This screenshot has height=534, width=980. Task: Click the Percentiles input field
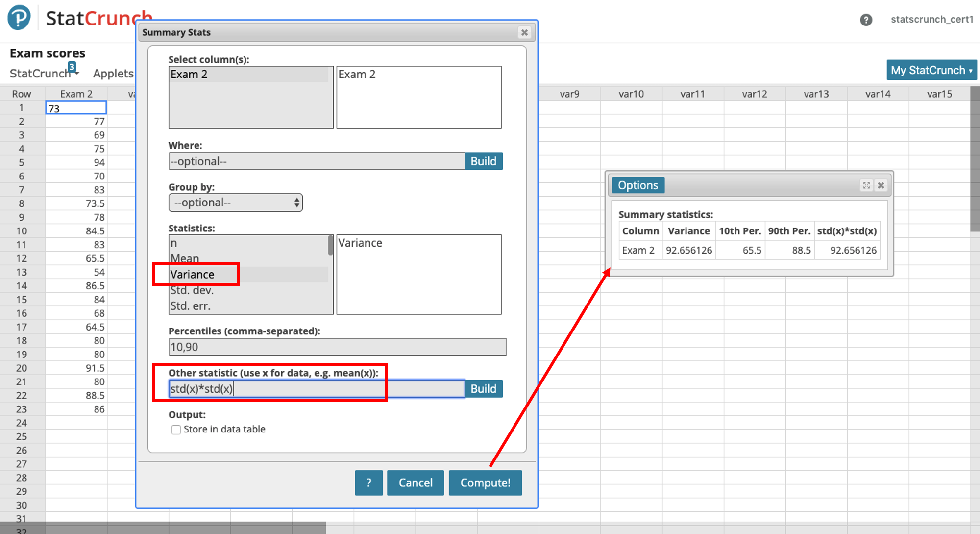pos(337,347)
